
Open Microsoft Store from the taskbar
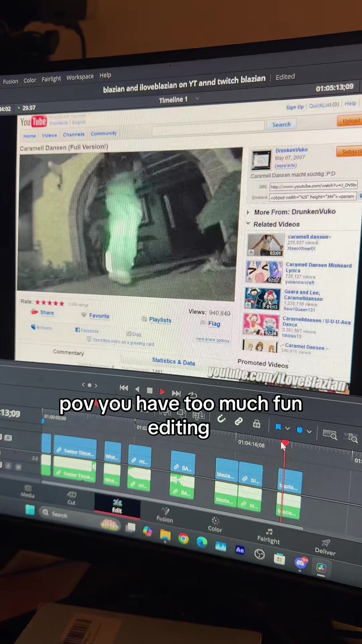pos(279,558)
